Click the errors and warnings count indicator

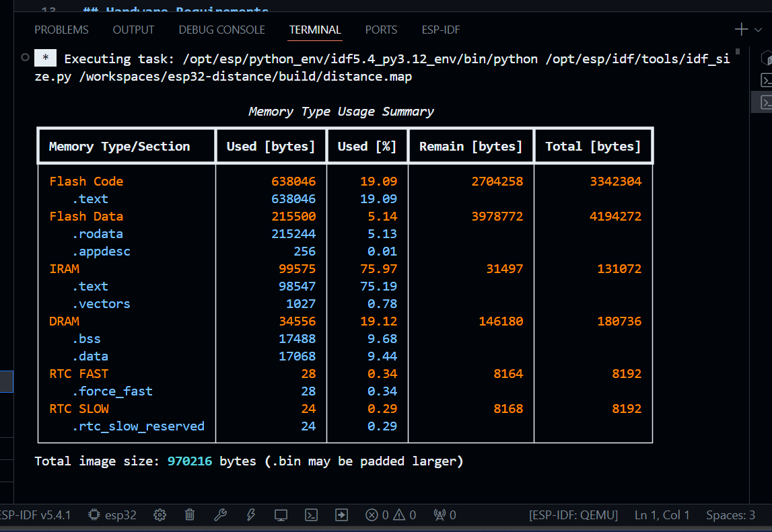(391, 515)
